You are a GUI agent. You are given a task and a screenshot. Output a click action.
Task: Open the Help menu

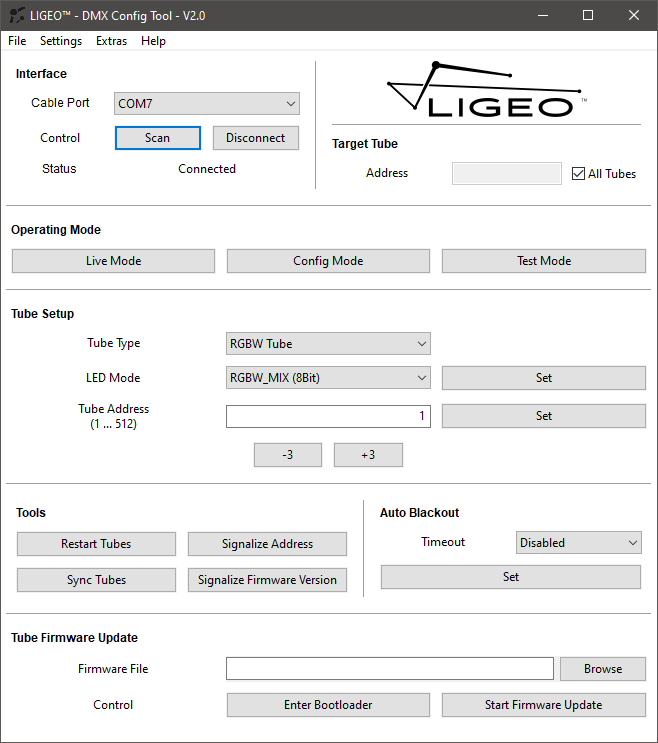[153, 41]
